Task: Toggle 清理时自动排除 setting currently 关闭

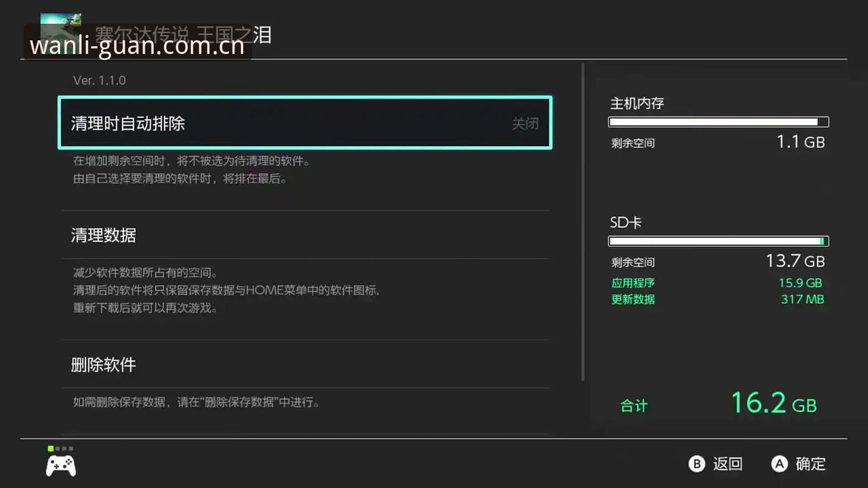Action: [x=305, y=123]
